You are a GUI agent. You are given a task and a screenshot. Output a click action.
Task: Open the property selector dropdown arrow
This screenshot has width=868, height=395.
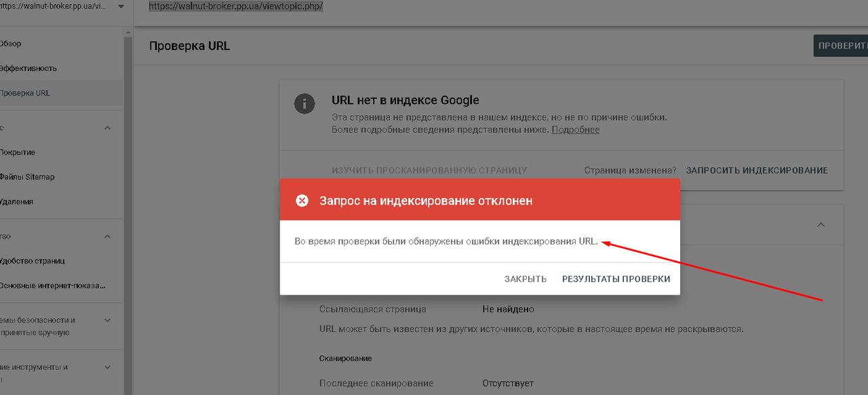point(121,7)
